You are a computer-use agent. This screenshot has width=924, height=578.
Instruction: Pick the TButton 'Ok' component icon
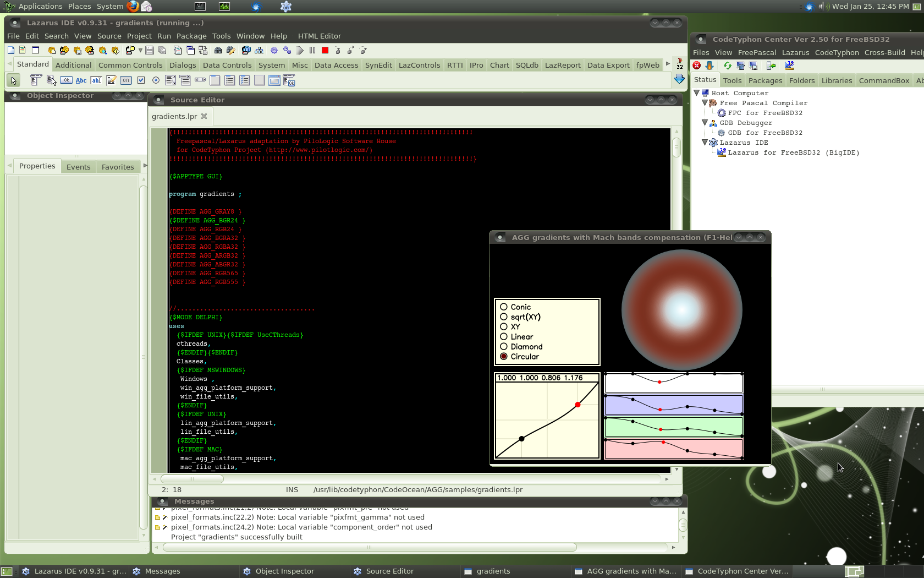pyautogui.click(x=66, y=80)
